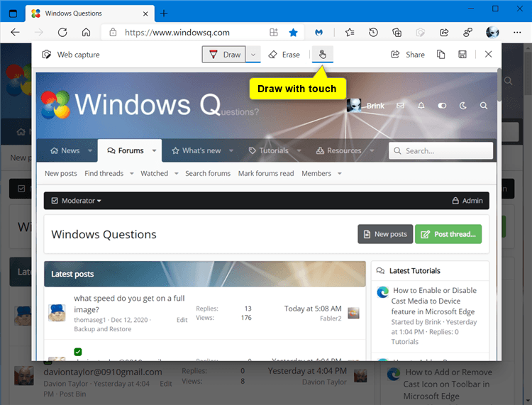Expand the Tutorials dropdown arrow
This screenshot has width=532, height=405.
(299, 150)
